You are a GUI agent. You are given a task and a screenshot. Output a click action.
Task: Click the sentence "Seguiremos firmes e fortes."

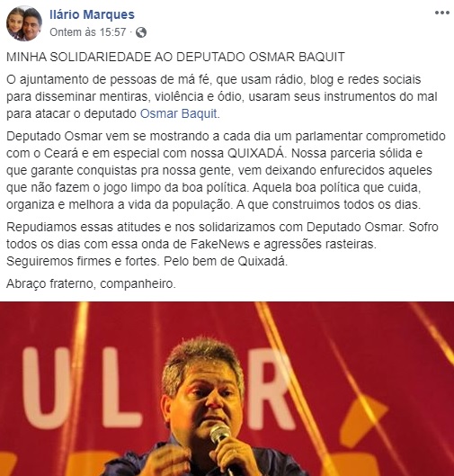coord(83,261)
